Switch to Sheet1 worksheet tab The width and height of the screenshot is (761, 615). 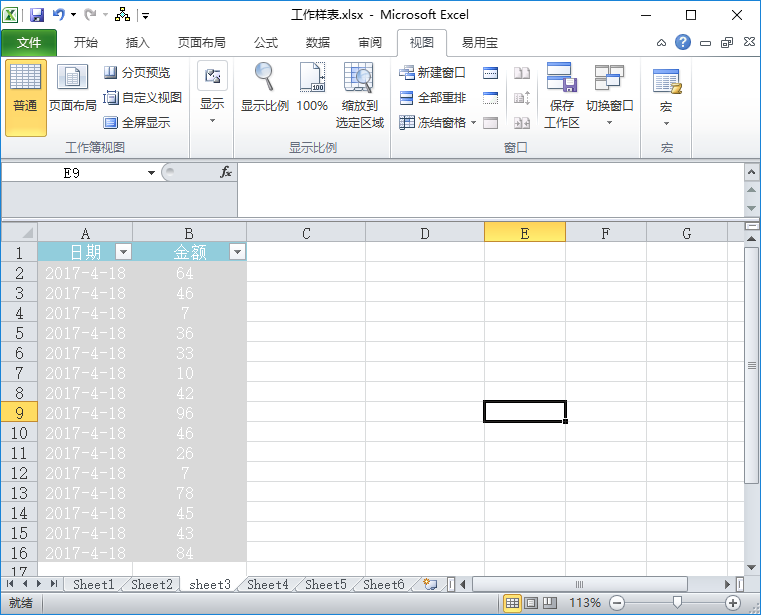[94, 584]
